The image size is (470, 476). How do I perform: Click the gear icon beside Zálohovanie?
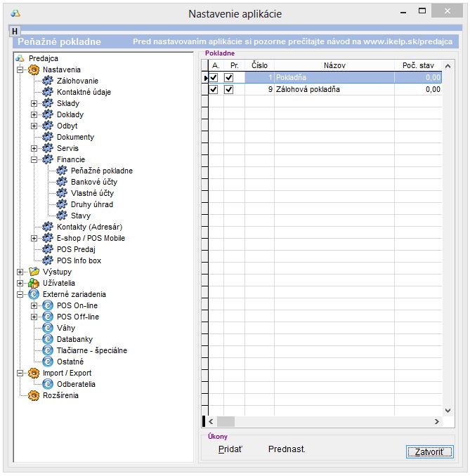coord(48,81)
